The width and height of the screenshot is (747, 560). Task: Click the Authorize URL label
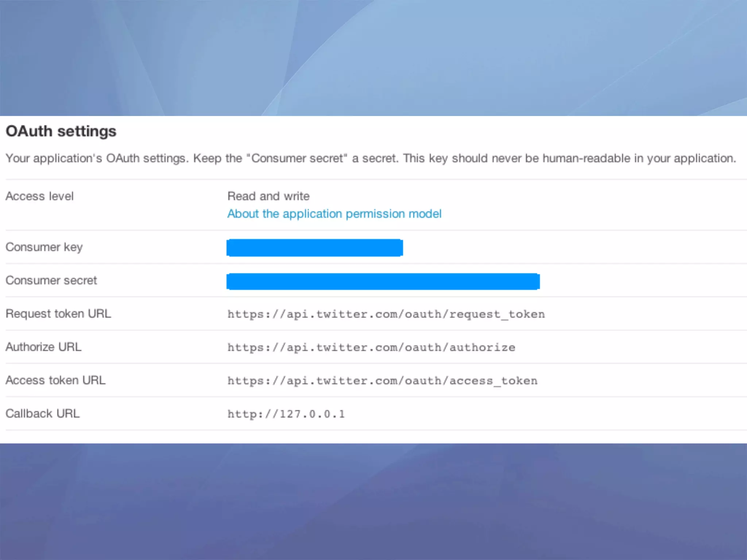click(43, 347)
